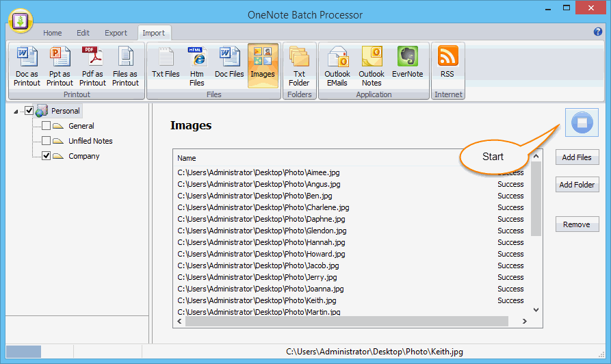
Task: Choose Doc Files import icon
Action: click(x=229, y=62)
